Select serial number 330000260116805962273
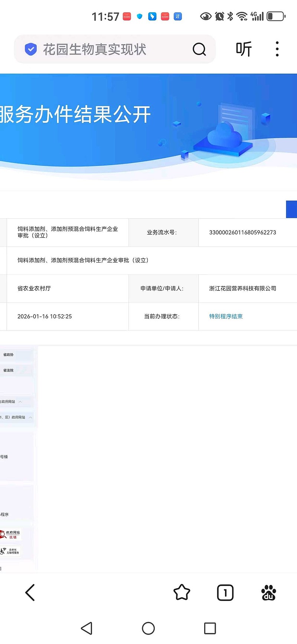The width and height of the screenshot is (297, 644). tap(242, 232)
